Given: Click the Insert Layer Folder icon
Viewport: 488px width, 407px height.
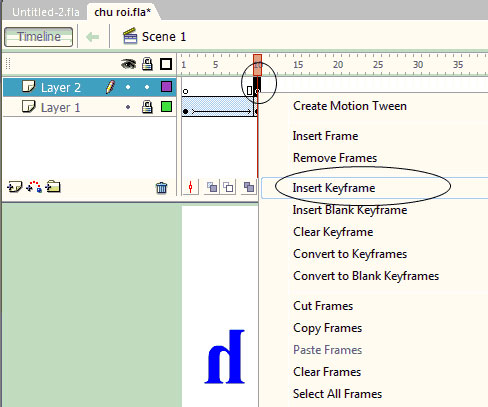Looking at the screenshot, I should [x=53, y=187].
